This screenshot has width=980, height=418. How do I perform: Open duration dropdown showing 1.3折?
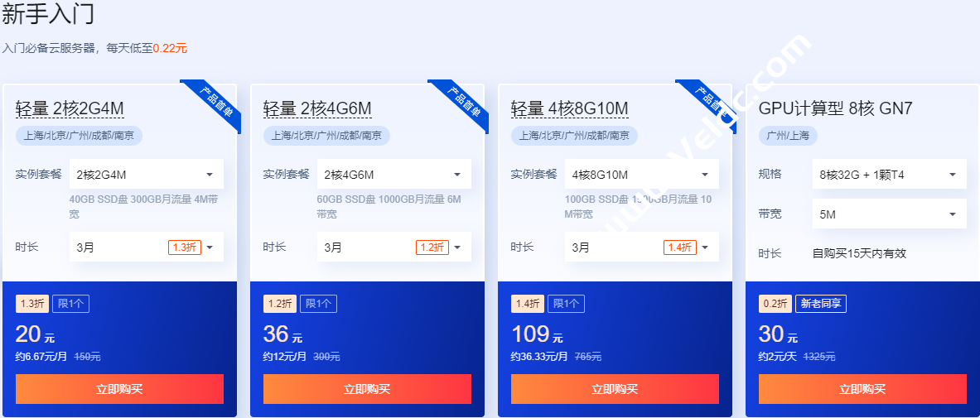[x=147, y=247]
